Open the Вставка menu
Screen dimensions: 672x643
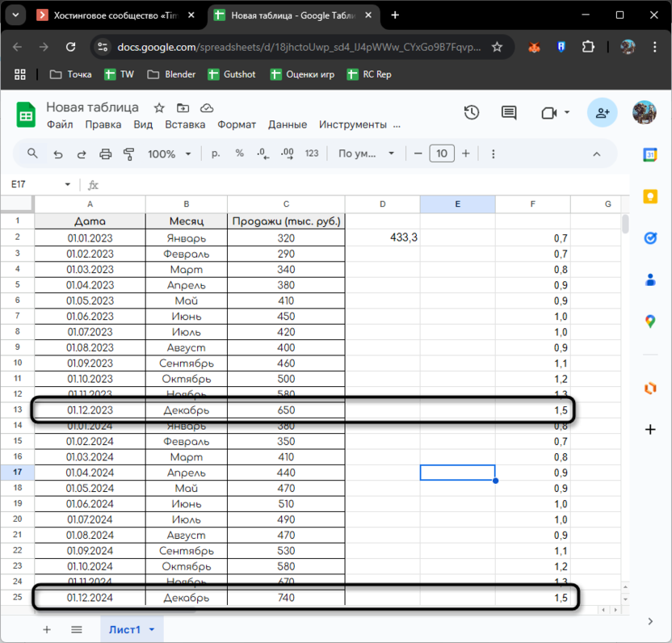[x=185, y=124]
